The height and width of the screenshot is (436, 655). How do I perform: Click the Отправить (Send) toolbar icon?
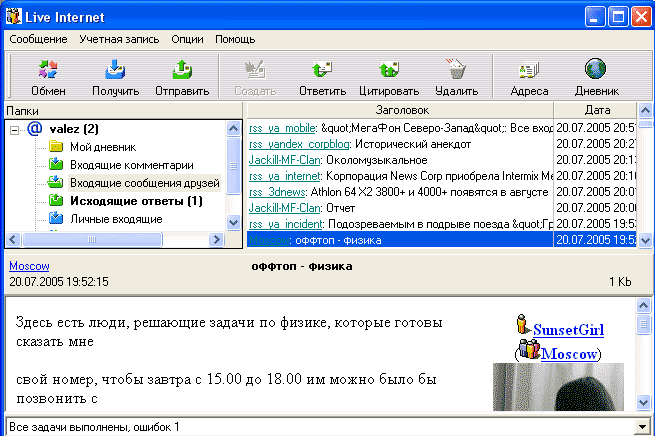181,71
